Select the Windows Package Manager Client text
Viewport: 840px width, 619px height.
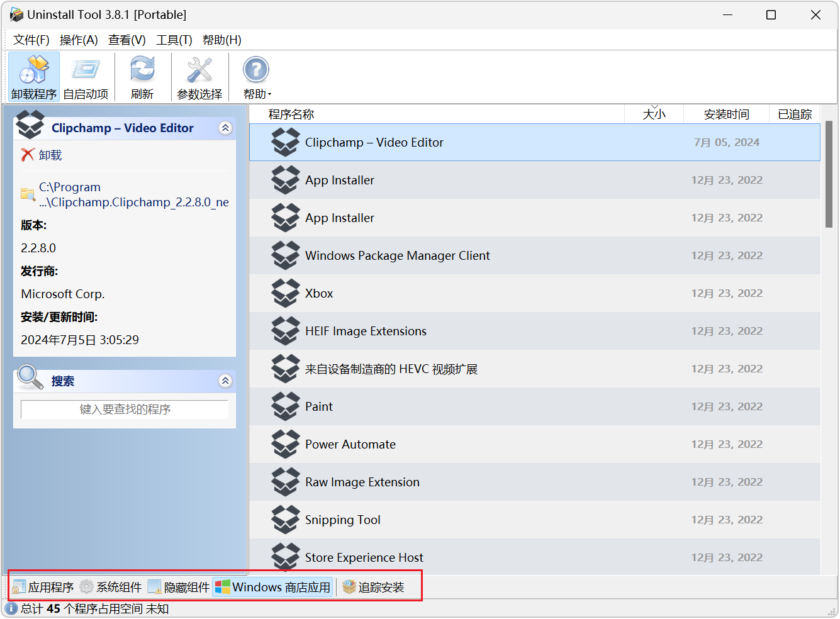coord(398,256)
